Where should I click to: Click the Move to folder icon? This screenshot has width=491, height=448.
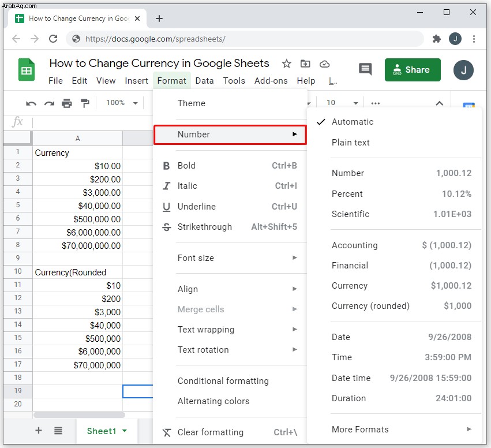point(305,64)
